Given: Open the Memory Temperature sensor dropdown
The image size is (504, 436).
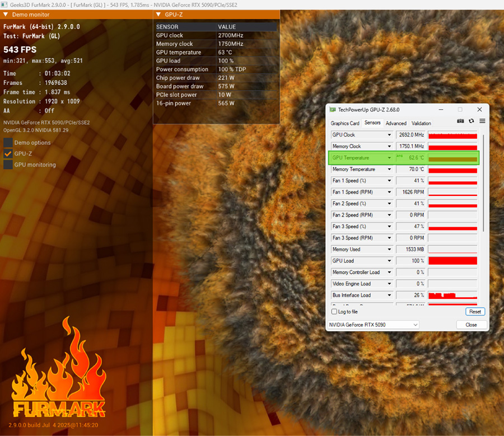Looking at the screenshot, I should coord(390,170).
